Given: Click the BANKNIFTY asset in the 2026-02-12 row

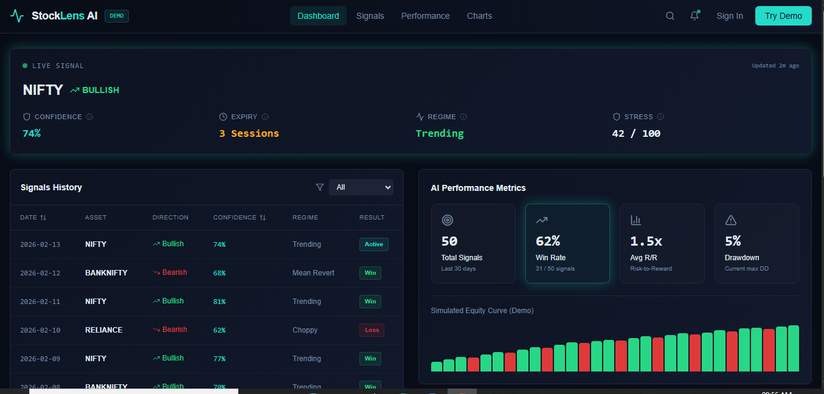Looking at the screenshot, I should point(106,273).
